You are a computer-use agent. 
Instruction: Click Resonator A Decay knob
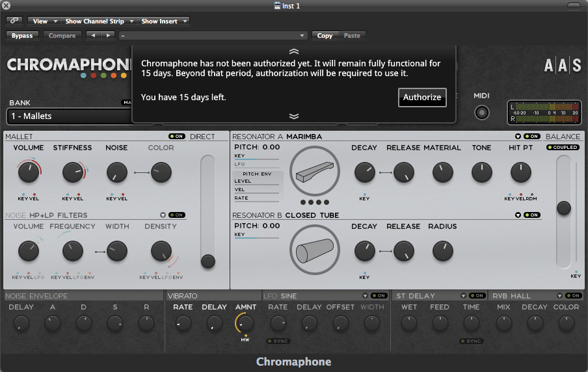364,172
